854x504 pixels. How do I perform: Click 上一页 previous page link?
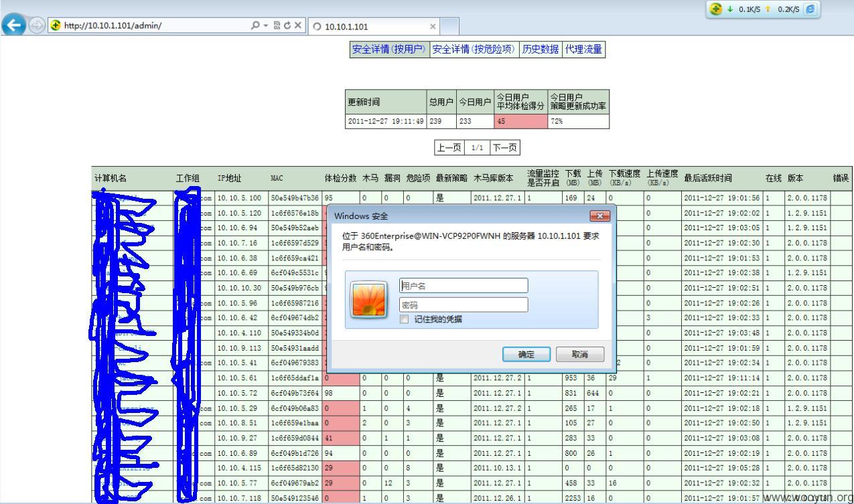pos(449,147)
